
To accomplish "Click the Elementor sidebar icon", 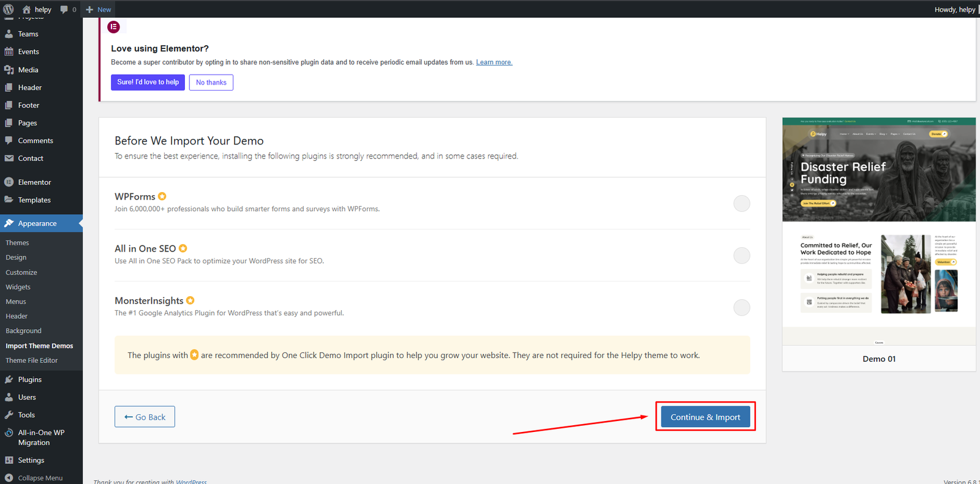I will point(9,182).
